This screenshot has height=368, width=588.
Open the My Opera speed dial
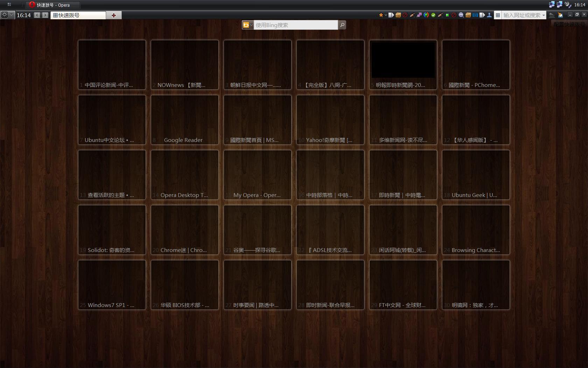(x=258, y=175)
